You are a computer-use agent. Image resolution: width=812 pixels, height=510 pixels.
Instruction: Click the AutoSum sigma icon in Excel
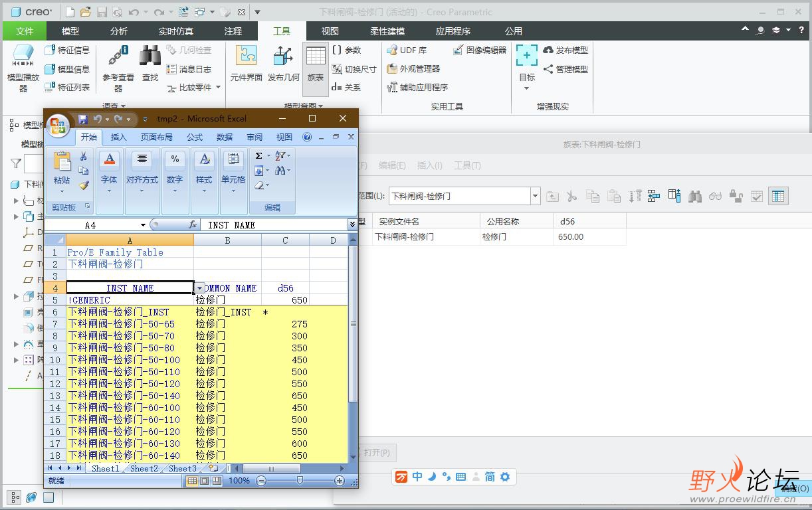tap(259, 156)
